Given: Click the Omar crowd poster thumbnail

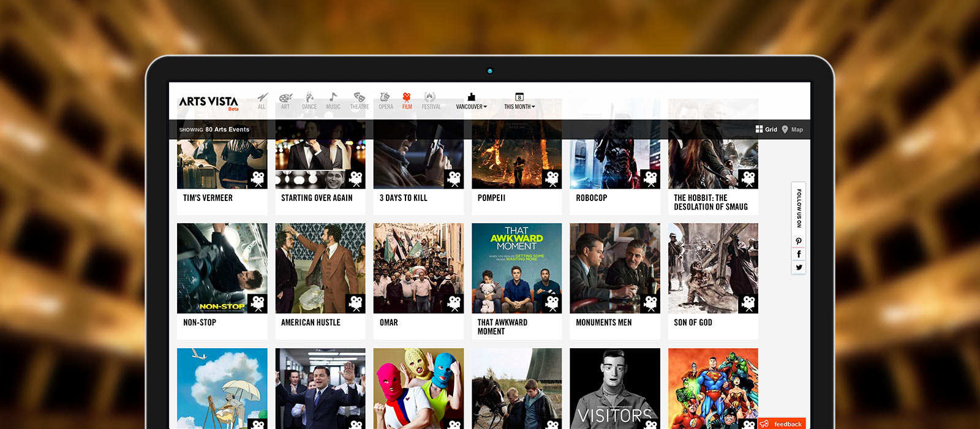Looking at the screenshot, I should [x=418, y=268].
